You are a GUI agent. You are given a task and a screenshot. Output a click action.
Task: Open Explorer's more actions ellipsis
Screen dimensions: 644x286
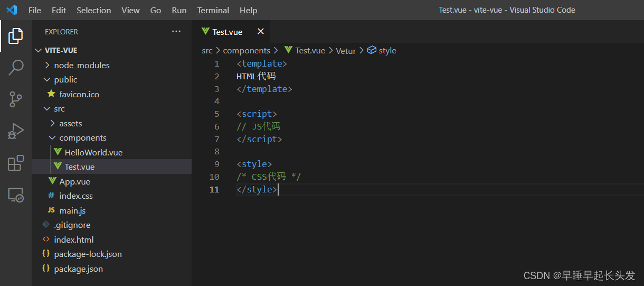tap(176, 32)
